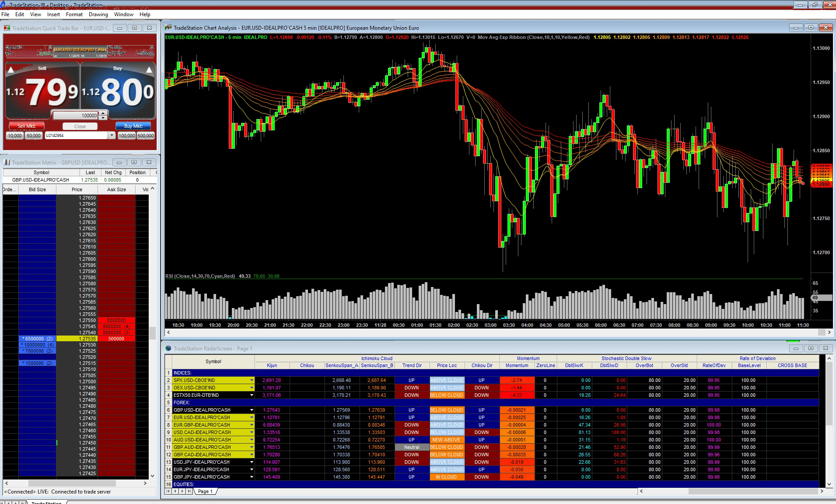The image size is (836, 504).
Task: Click the Chart Analysis window icon
Action: 168,28
